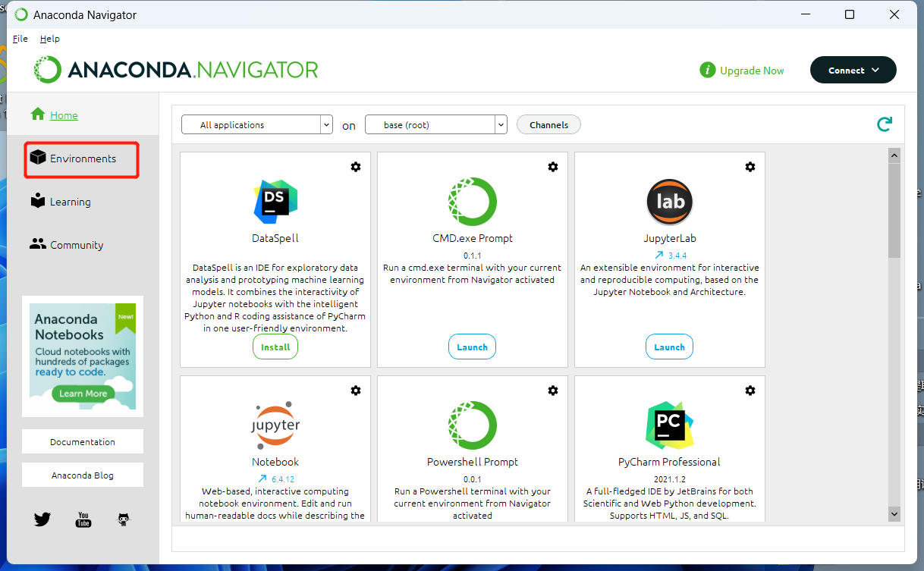
Task: Open the Anaconda Blog button
Action: (83, 475)
